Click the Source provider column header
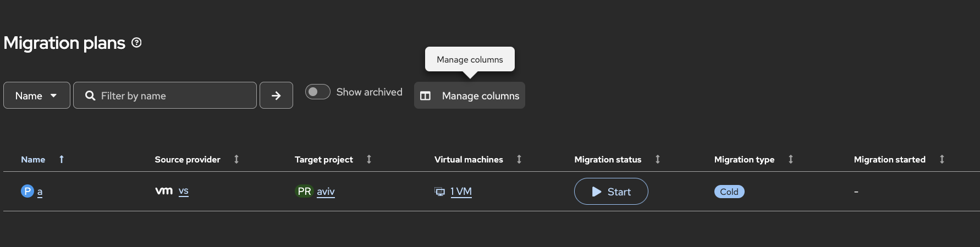Image resolution: width=980 pixels, height=247 pixels. click(188, 159)
